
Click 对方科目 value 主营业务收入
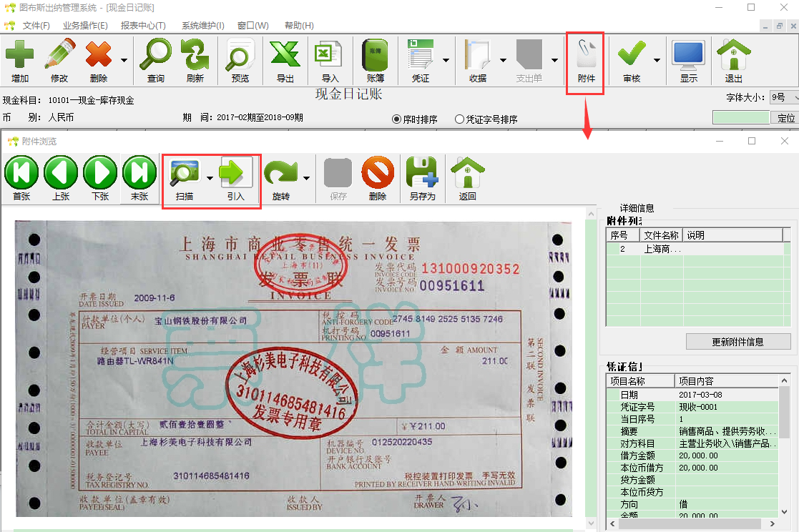click(727, 443)
